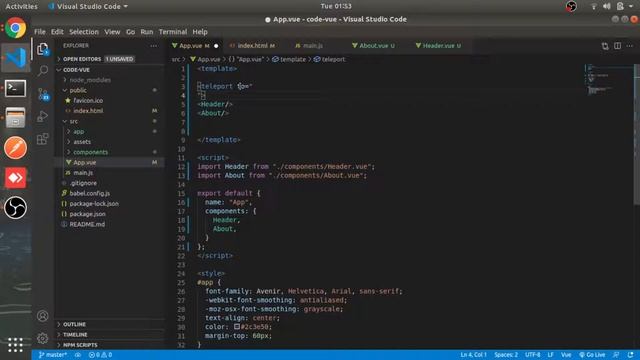This screenshot has width=640, height=360.
Task: Open the Extensions view
Action: 42,139
